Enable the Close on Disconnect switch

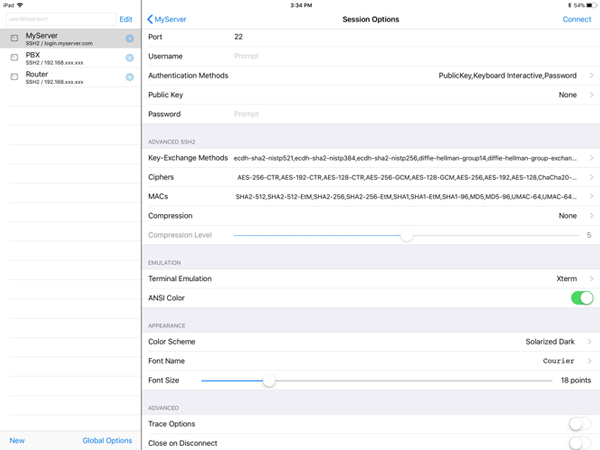click(x=580, y=443)
